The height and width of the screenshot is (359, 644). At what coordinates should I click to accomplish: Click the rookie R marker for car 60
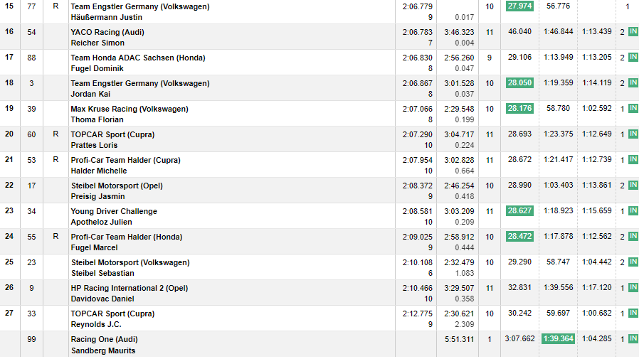coord(56,134)
